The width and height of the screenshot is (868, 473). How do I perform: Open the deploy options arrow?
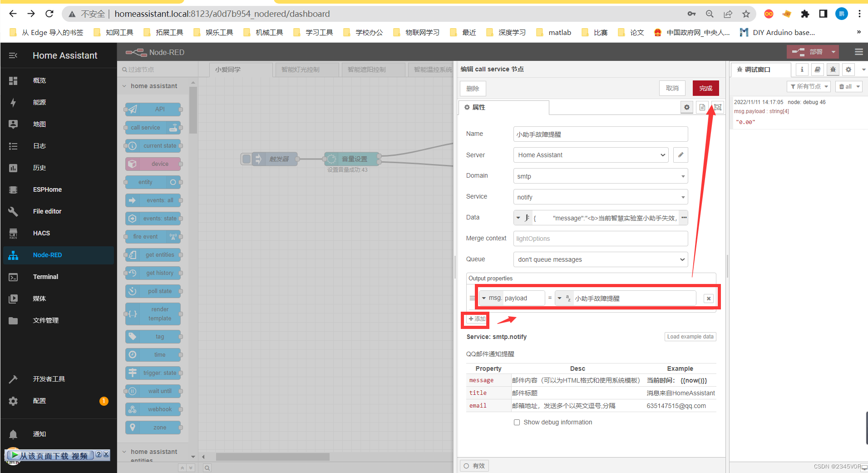pyautogui.click(x=833, y=52)
